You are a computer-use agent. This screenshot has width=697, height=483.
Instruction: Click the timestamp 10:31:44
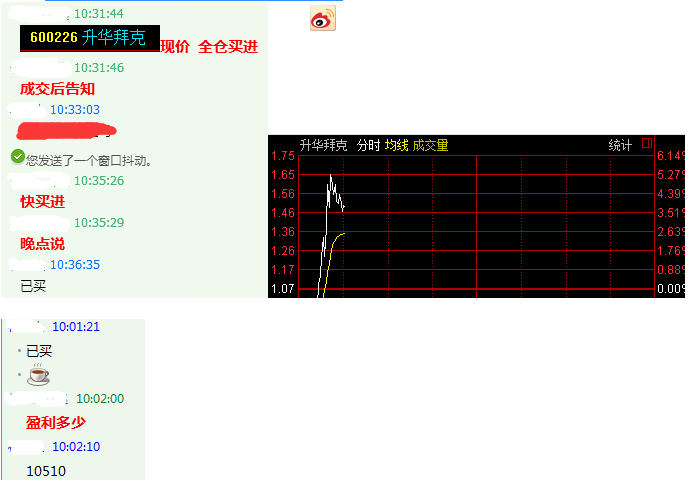pos(99,14)
